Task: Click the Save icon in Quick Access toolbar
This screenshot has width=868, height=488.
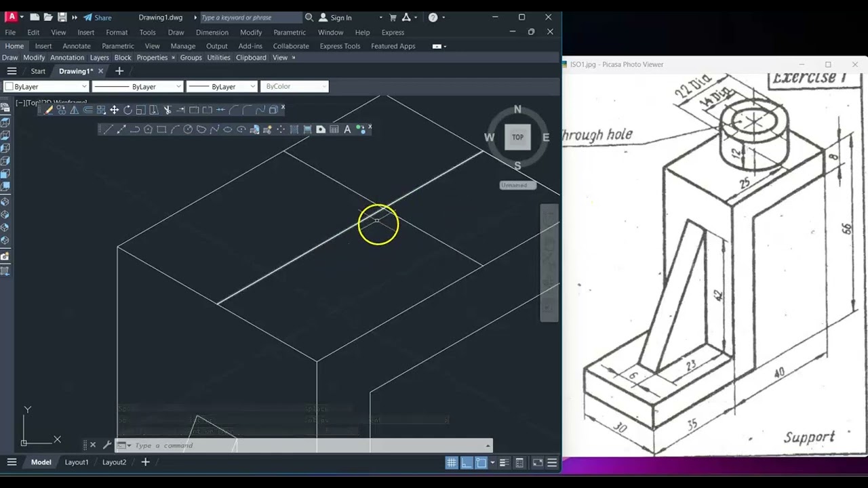Action: tap(62, 17)
